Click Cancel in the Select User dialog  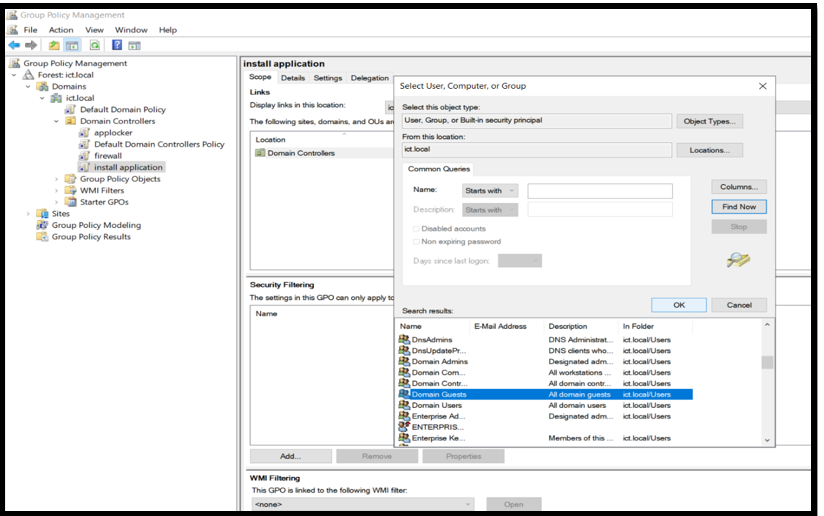point(739,305)
